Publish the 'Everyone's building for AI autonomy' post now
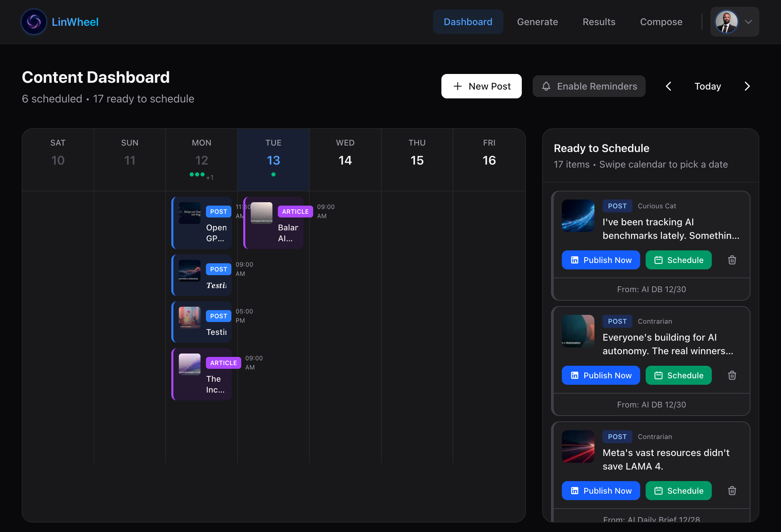Viewport: 781px width, 532px height. click(x=601, y=375)
